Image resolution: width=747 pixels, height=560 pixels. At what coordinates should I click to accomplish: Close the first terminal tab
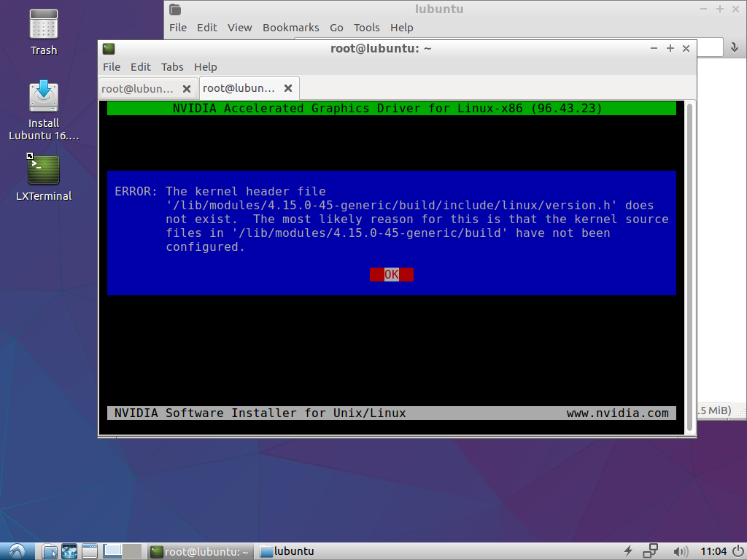(187, 88)
